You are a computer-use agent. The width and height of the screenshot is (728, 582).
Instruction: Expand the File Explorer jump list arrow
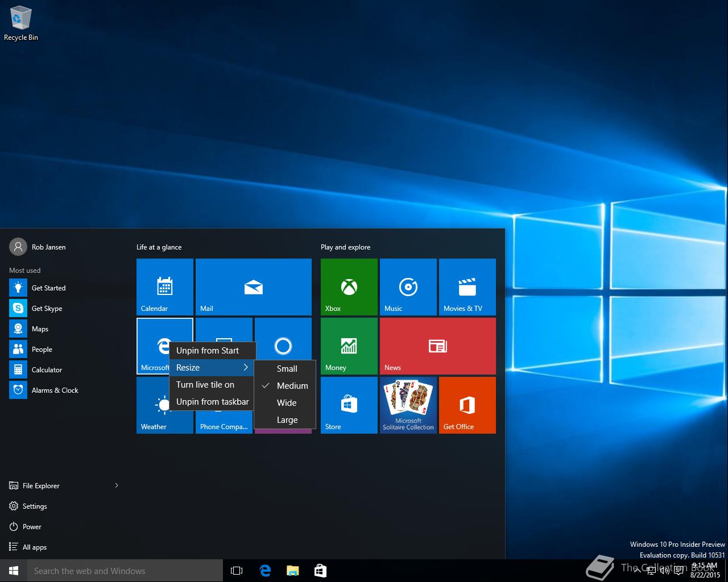tap(117, 485)
